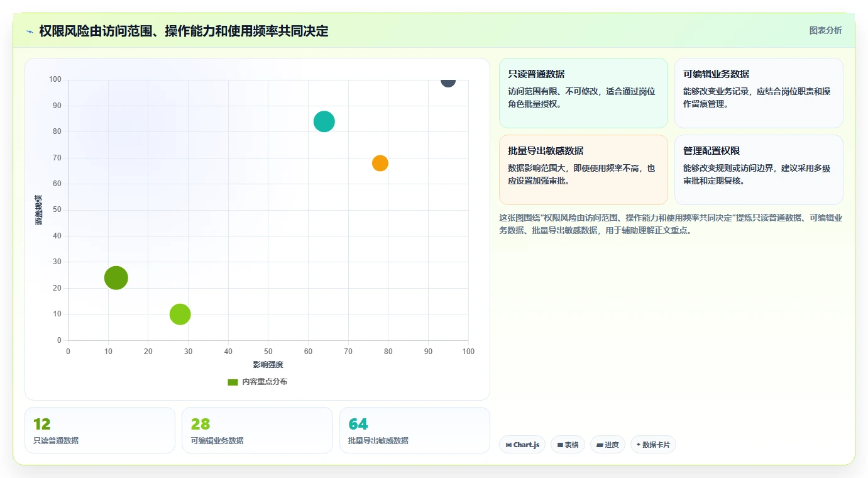Click the stat card showing 12
Viewport: 868px width, 478px height.
click(100, 430)
